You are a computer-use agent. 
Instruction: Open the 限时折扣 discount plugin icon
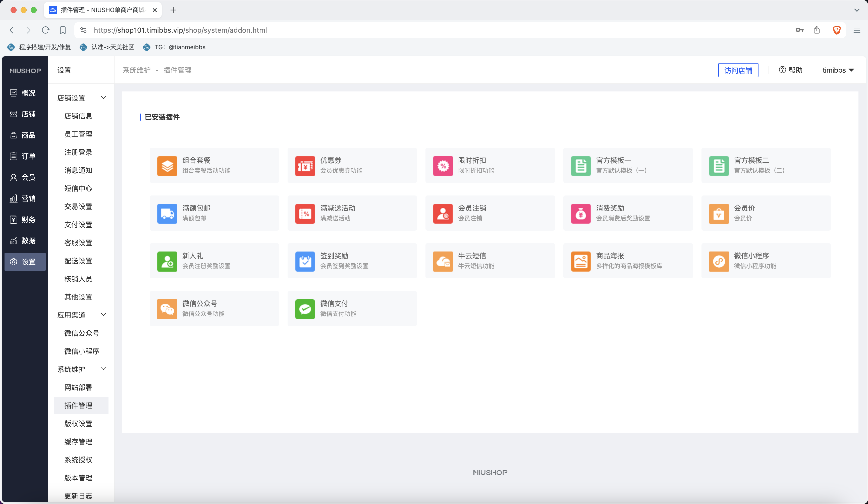(x=443, y=166)
